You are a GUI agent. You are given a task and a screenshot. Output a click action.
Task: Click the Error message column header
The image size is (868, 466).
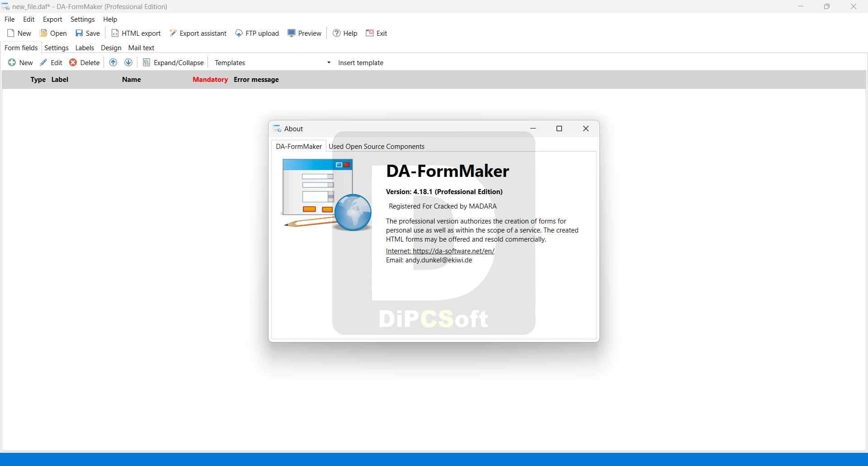click(256, 80)
